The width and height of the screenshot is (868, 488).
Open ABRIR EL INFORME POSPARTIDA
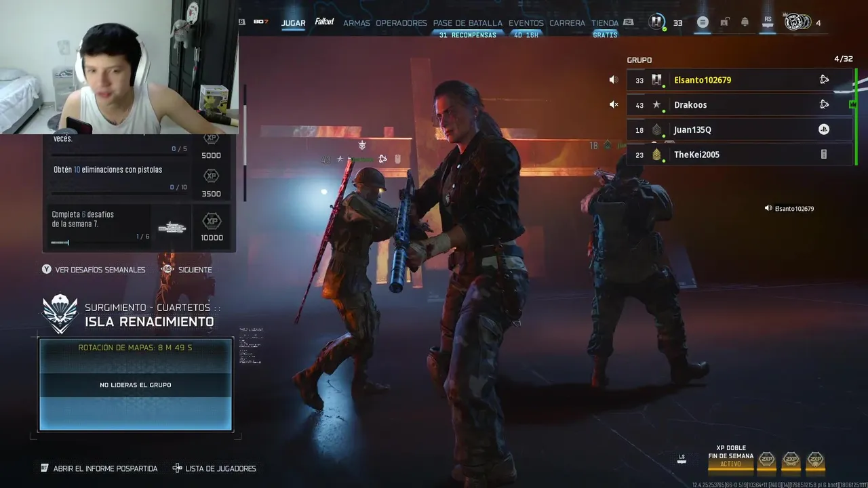tap(99, 468)
